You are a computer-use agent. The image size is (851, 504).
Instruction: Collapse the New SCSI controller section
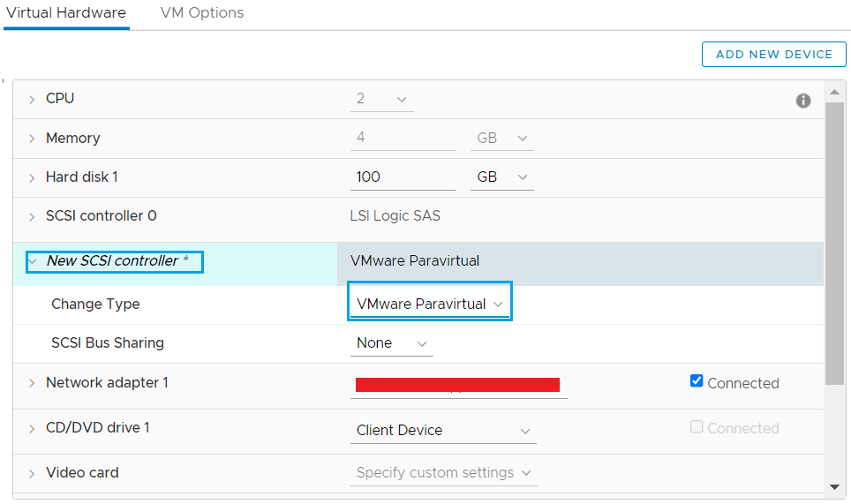[33, 261]
